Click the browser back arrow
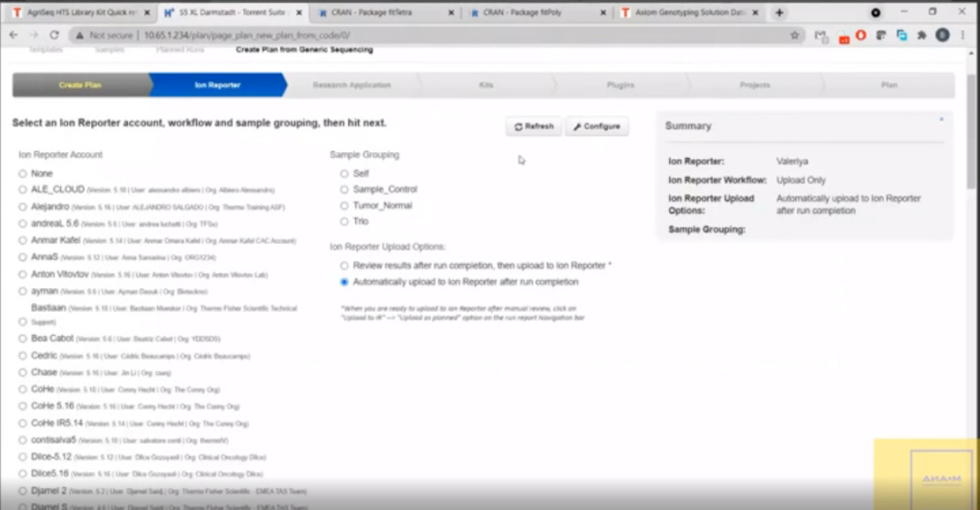The height and width of the screenshot is (510, 980). click(x=12, y=34)
